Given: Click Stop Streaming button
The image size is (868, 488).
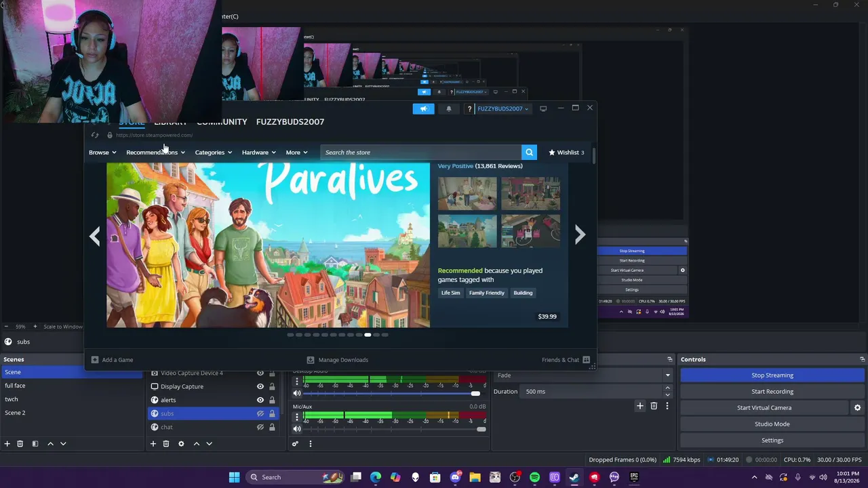Looking at the screenshot, I should [x=772, y=375].
